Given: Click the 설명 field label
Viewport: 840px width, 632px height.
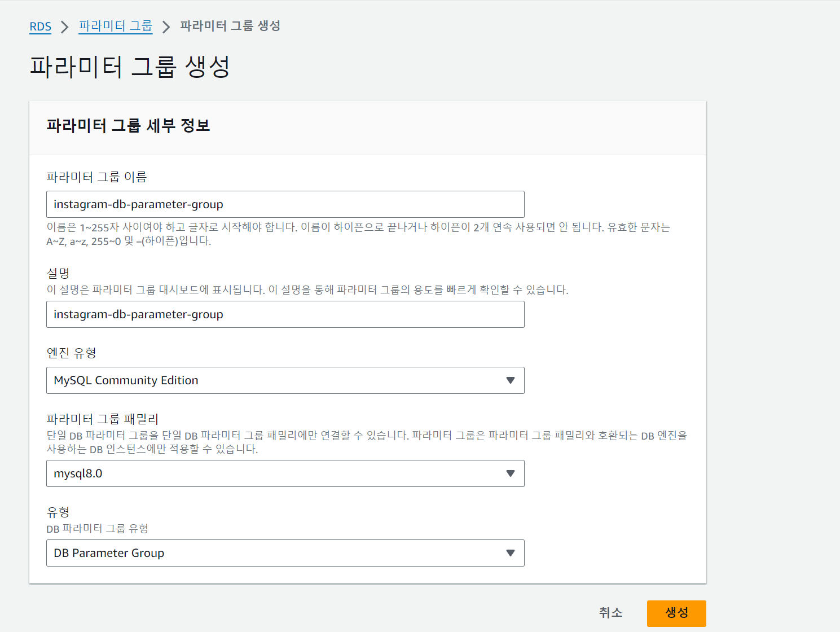Looking at the screenshot, I should tap(58, 273).
